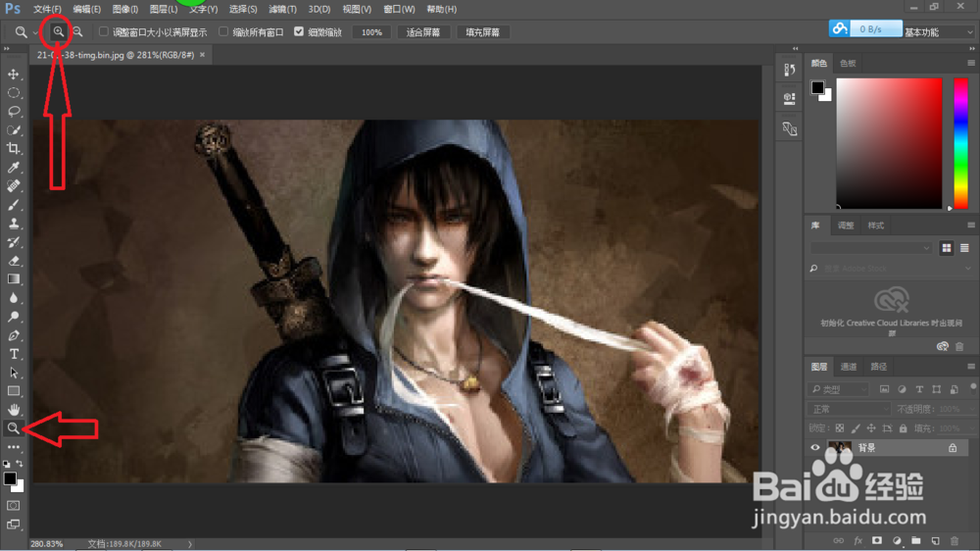
Task: Collapse the right panel dock arrows
Action: pos(972,48)
